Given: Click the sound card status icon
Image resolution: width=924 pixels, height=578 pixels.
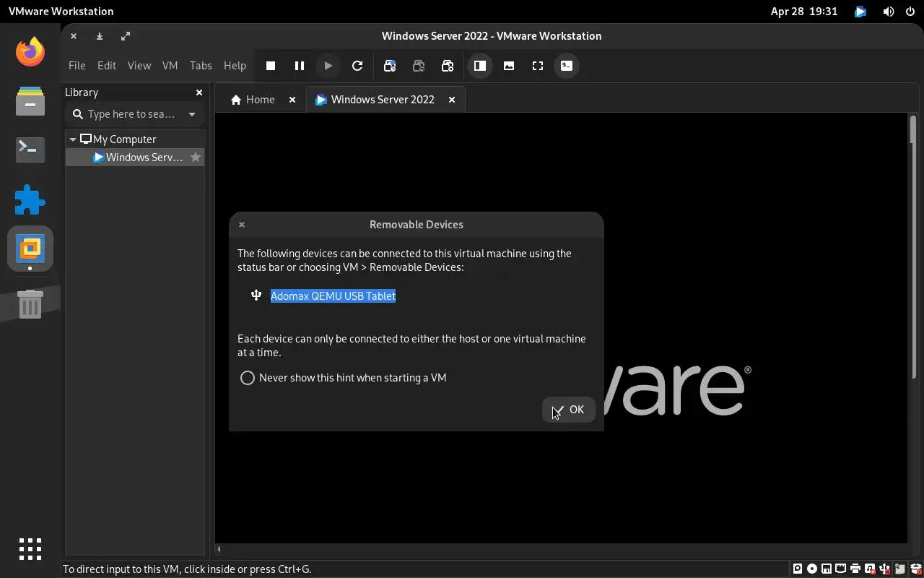Looking at the screenshot, I should point(870,569).
